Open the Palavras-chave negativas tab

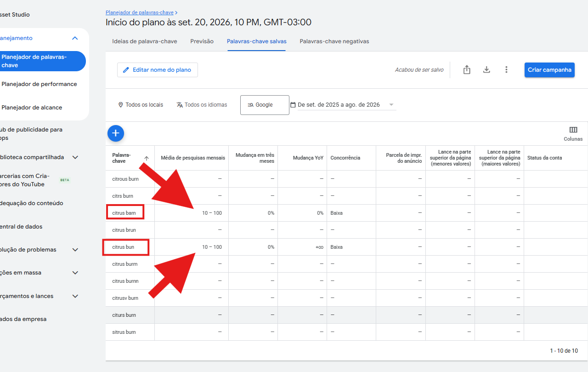(334, 41)
